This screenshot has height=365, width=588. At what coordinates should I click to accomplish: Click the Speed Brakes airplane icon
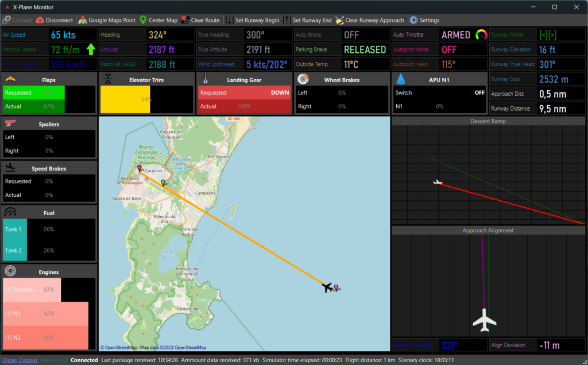click(x=10, y=167)
